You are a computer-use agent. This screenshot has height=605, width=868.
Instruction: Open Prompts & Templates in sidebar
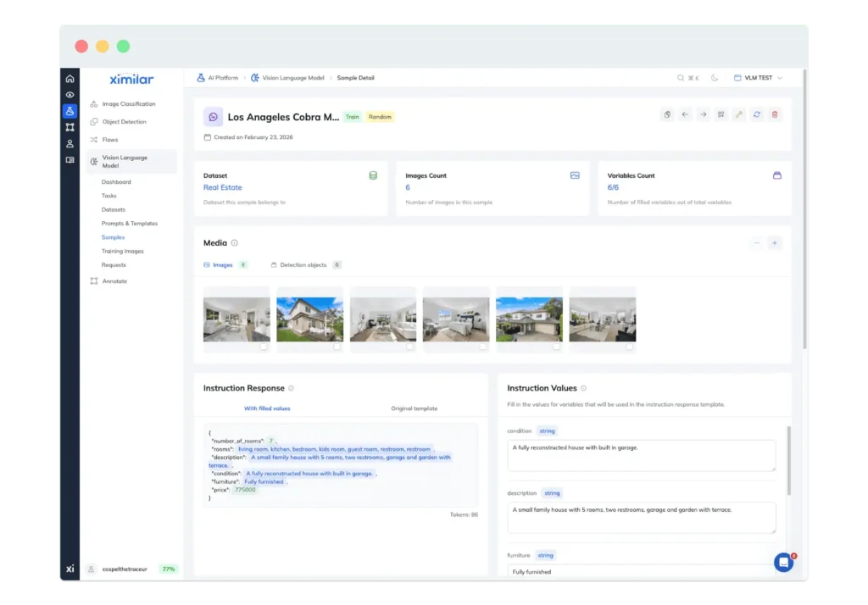click(130, 224)
